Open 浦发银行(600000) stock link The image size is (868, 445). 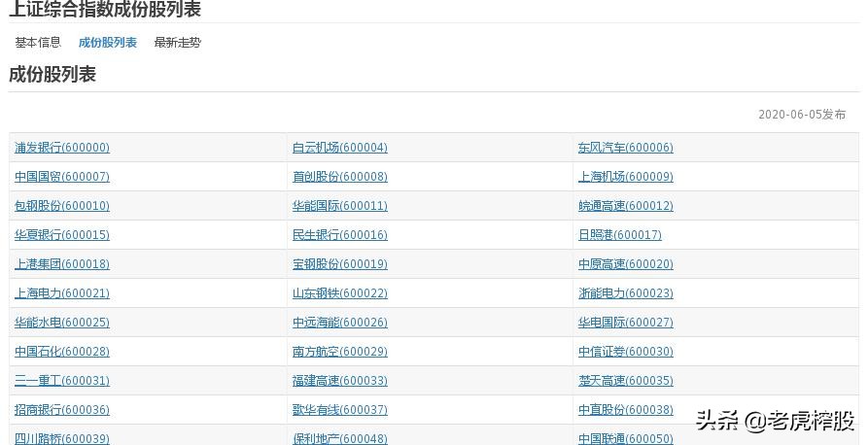click(x=62, y=148)
